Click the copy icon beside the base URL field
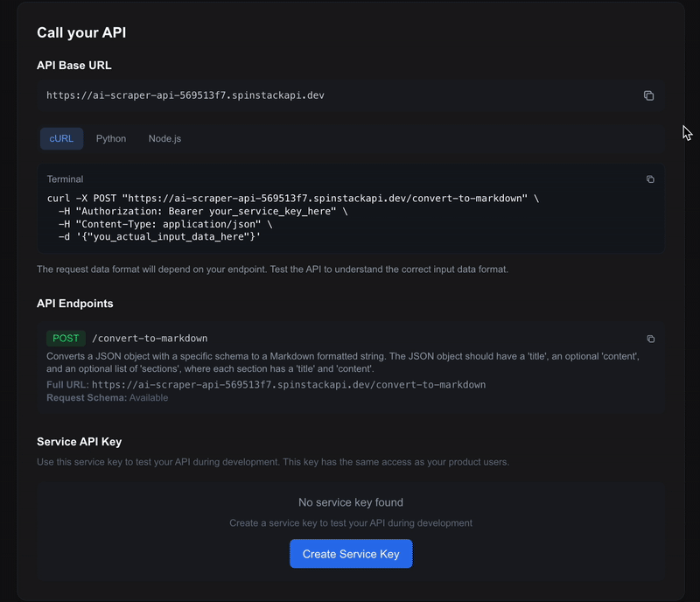The width and height of the screenshot is (700, 602). pyautogui.click(x=648, y=96)
